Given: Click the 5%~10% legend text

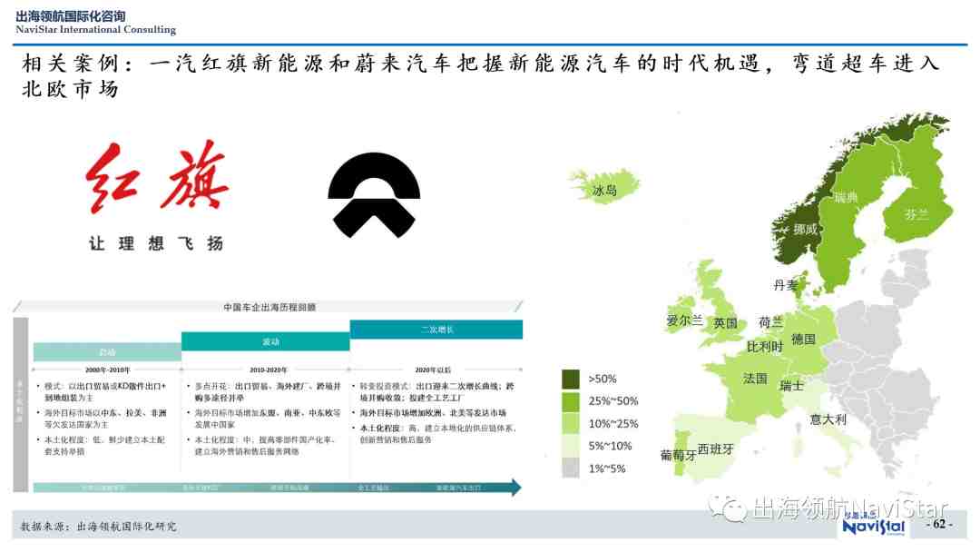Looking at the screenshot, I should coord(610,446).
